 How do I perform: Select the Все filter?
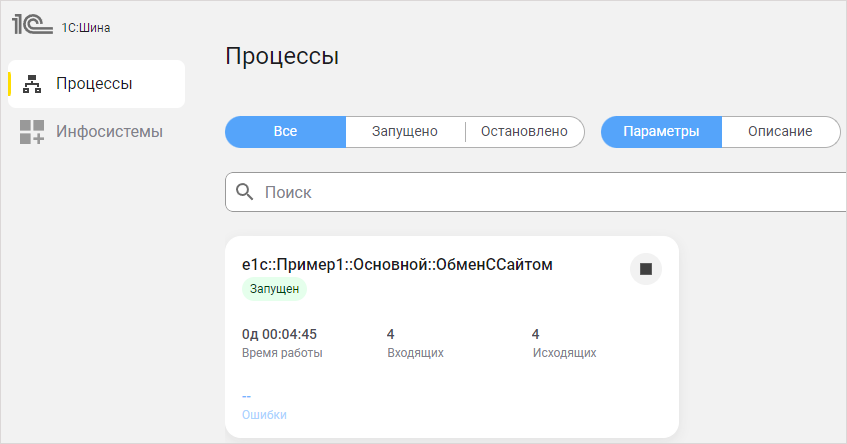[x=285, y=132]
